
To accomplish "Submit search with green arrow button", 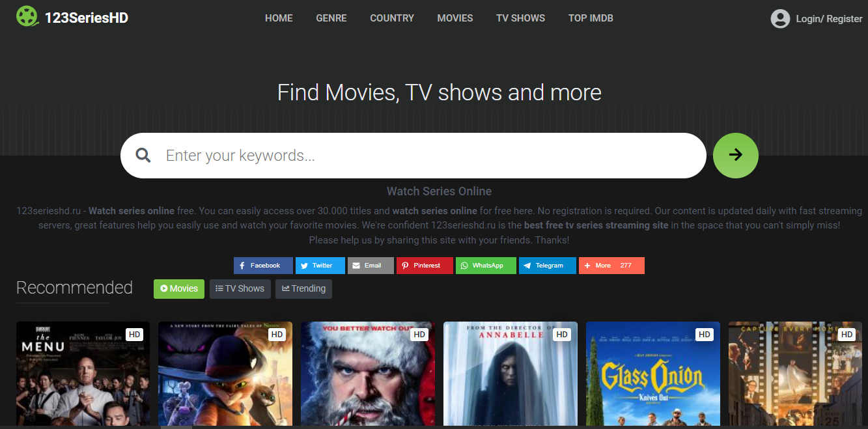I will click(736, 155).
